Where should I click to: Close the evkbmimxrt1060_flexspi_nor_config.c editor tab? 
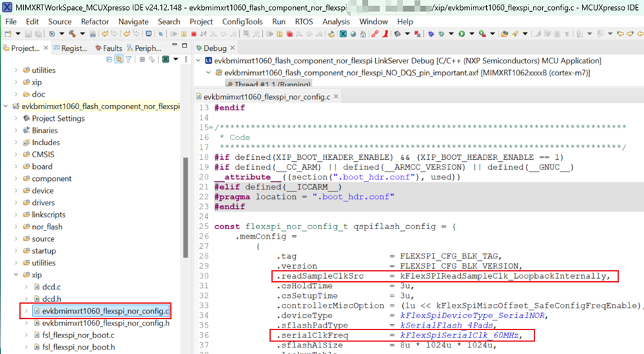pyautogui.click(x=336, y=96)
